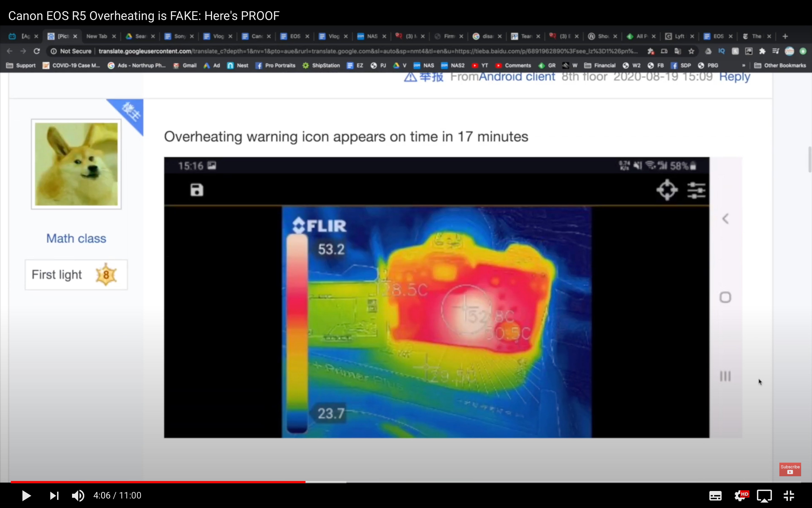The width and height of the screenshot is (812, 508).
Task: Click the FLIR temperature color scale bar
Action: point(297,334)
